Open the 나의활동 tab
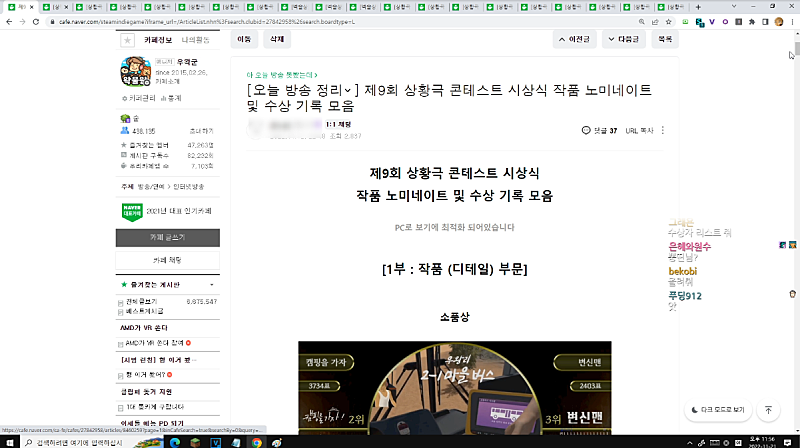 pos(196,41)
